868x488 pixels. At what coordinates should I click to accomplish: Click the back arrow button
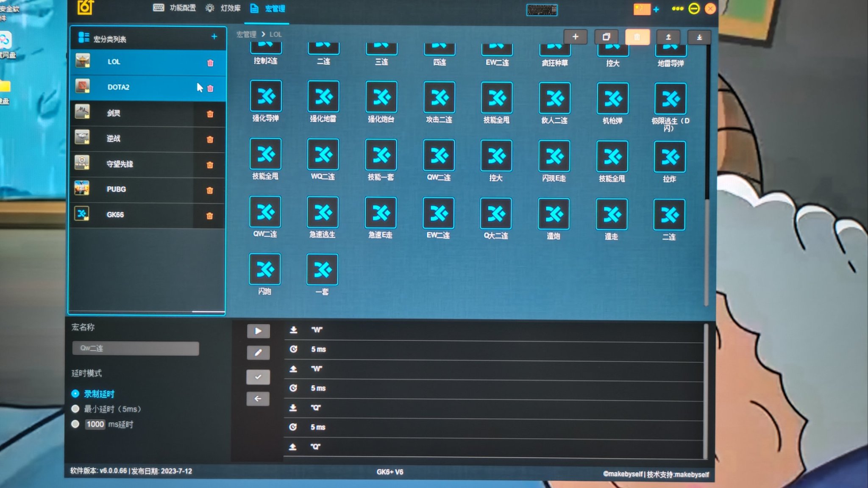(258, 399)
